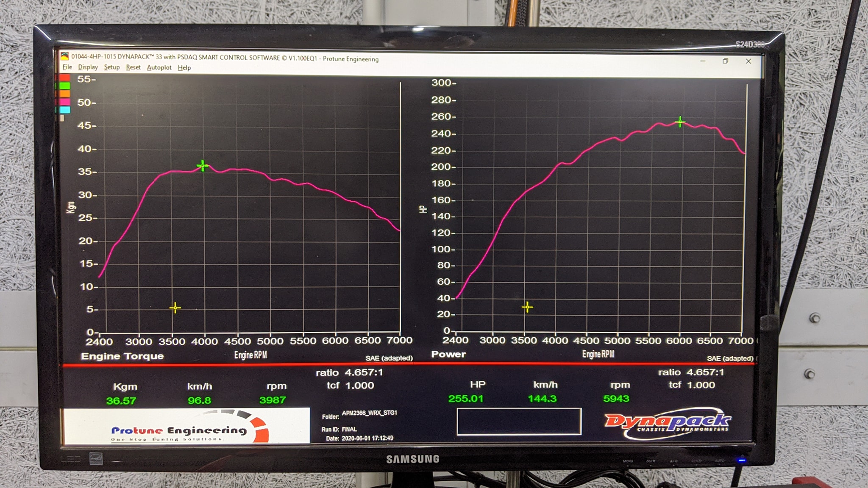Click the date 2020-06-01 17:12:49

point(367,438)
